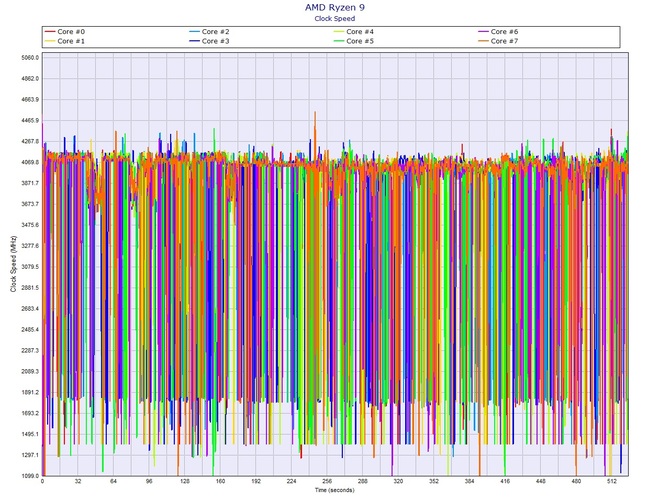Click the 32 tick on time axis
Viewport: 670px width, 502px height.
[x=78, y=481]
